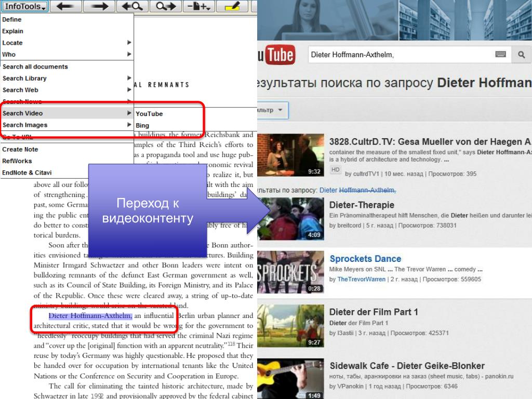Open the Sprockets video thumbnail
The image size is (532, 399).
[290, 272]
